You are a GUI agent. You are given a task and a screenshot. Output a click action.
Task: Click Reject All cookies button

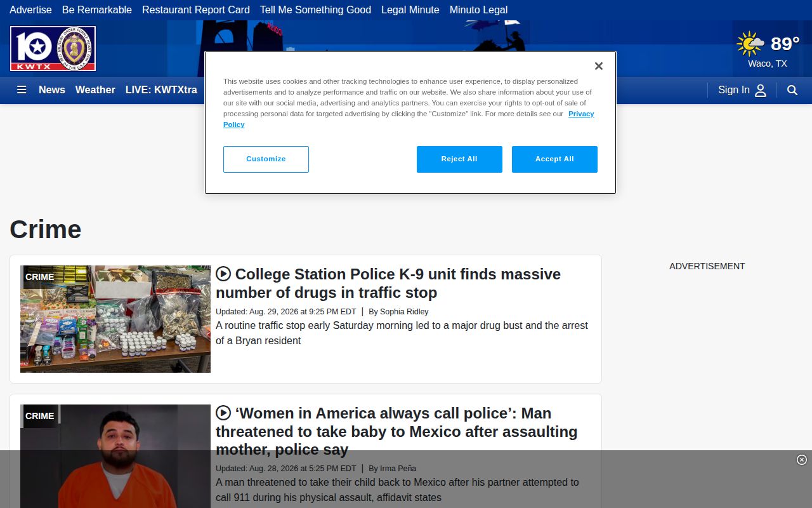pyautogui.click(x=459, y=159)
